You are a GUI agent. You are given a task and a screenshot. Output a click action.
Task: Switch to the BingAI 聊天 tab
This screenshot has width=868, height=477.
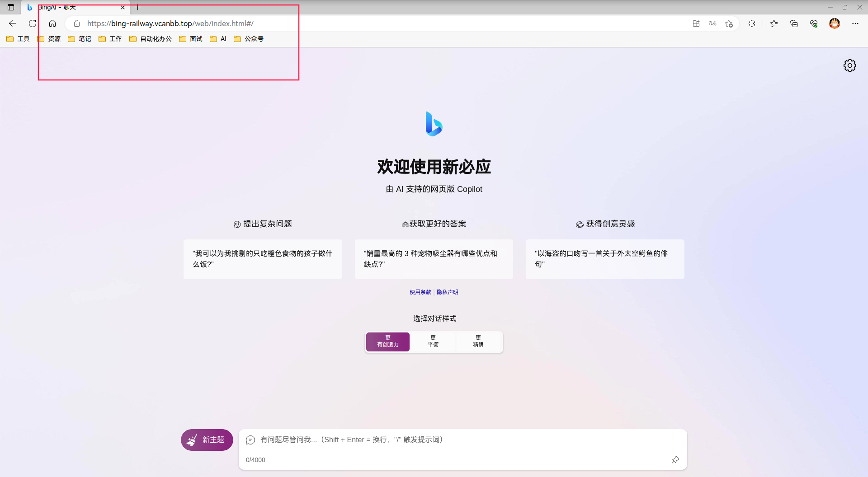click(x=72, y=8)
